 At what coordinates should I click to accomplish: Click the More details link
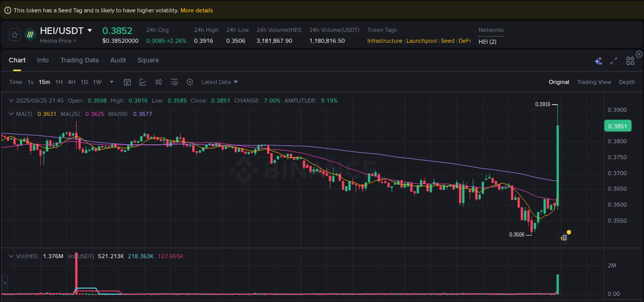pos(196,10)
